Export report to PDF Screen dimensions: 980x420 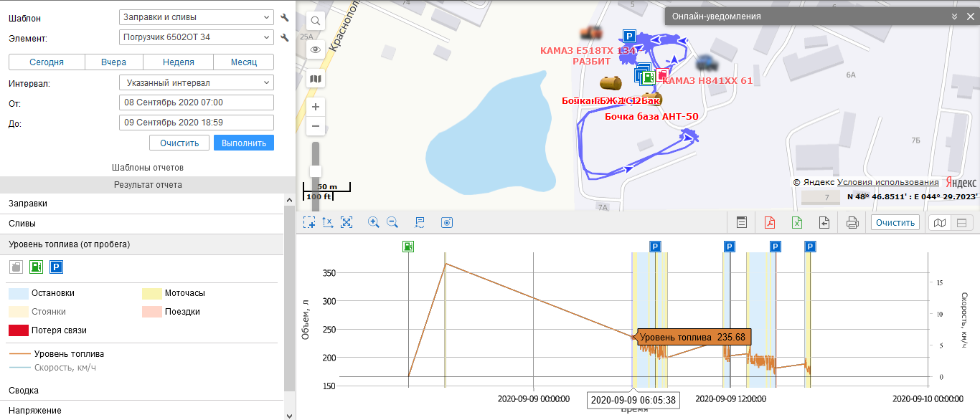click(x=770, y=223)
